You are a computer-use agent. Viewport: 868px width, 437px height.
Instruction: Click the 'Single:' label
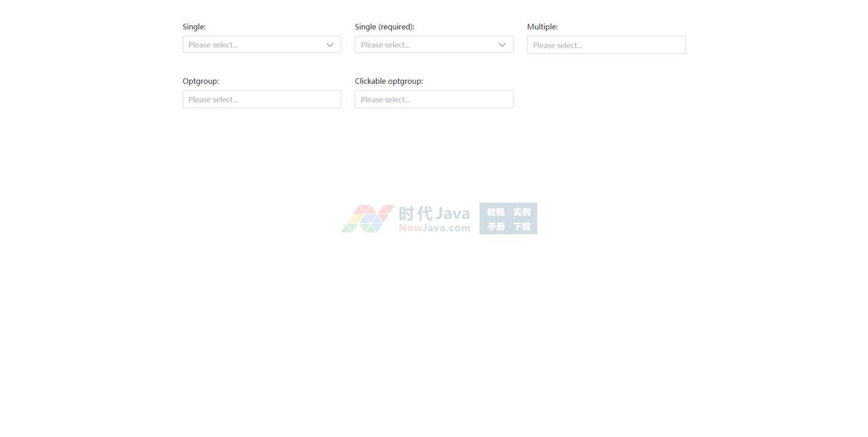tap(194, 27)
